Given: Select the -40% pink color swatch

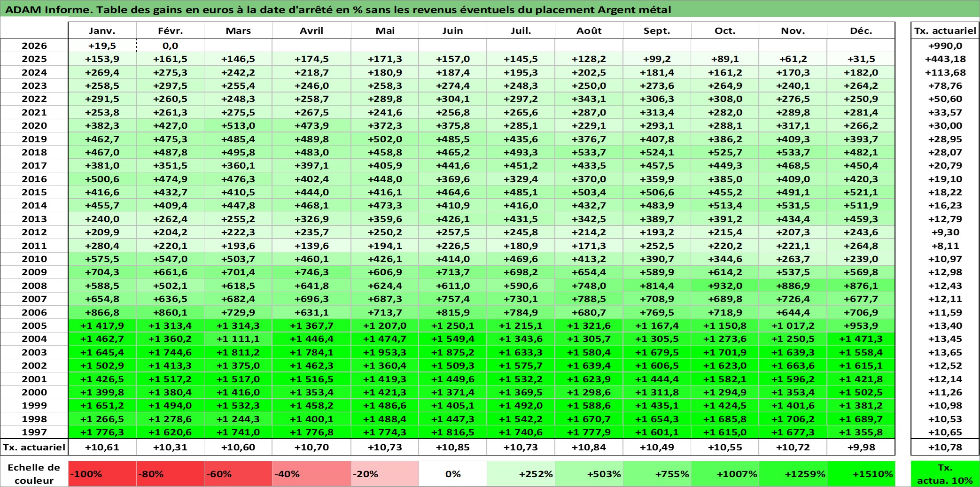Looking at the screenshot, I should click(311, 474).
